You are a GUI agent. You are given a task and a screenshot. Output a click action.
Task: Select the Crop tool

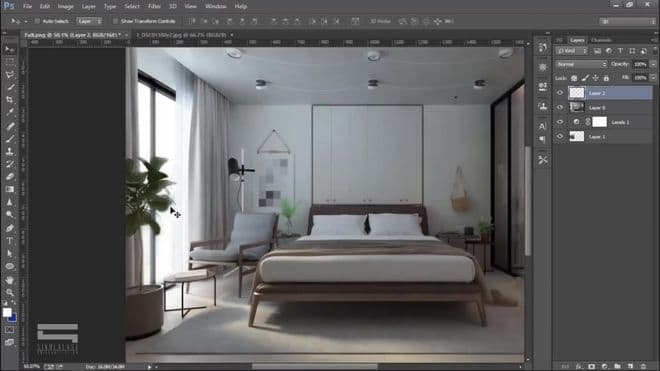[9, 100]
